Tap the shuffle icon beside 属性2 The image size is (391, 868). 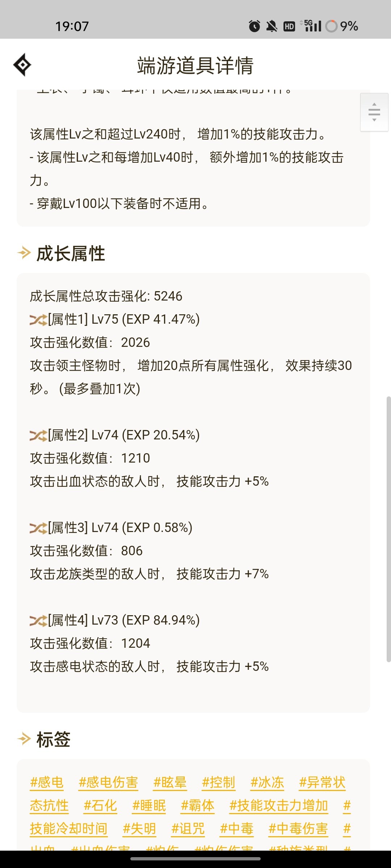tap(38, 435)
